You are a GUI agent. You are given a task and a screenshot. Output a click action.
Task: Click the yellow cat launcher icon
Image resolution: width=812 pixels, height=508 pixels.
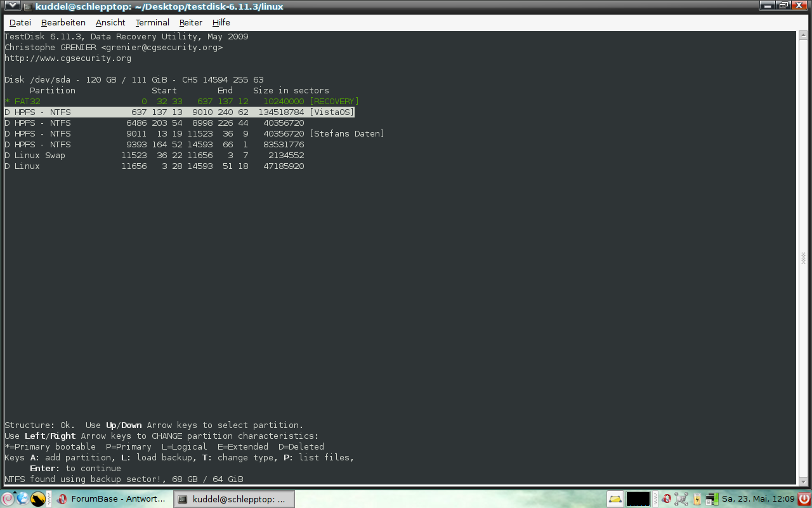pos(38,499)
